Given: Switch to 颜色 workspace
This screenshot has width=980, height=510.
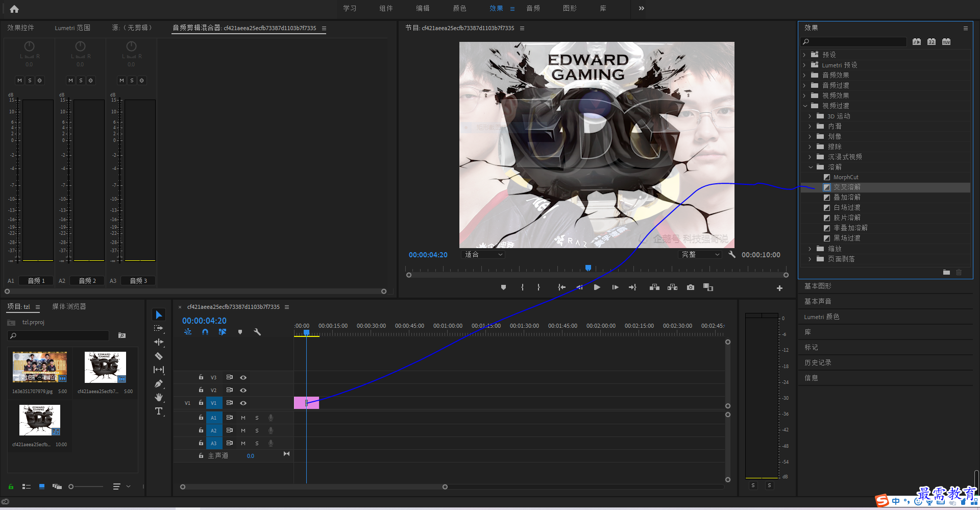Looking at the screenshot, I should pyautogui.click(x=460, y=8).
